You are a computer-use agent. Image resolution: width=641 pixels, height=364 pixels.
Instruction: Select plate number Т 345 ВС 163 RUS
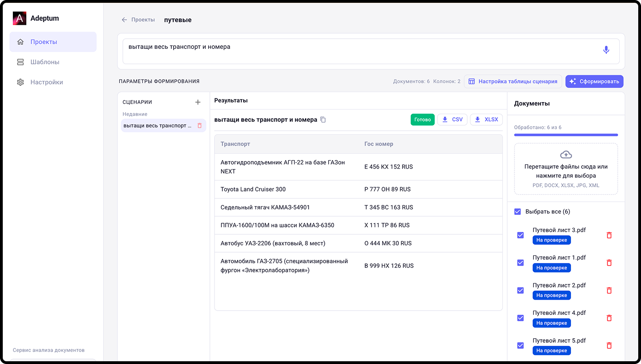(x=389, y=207)
